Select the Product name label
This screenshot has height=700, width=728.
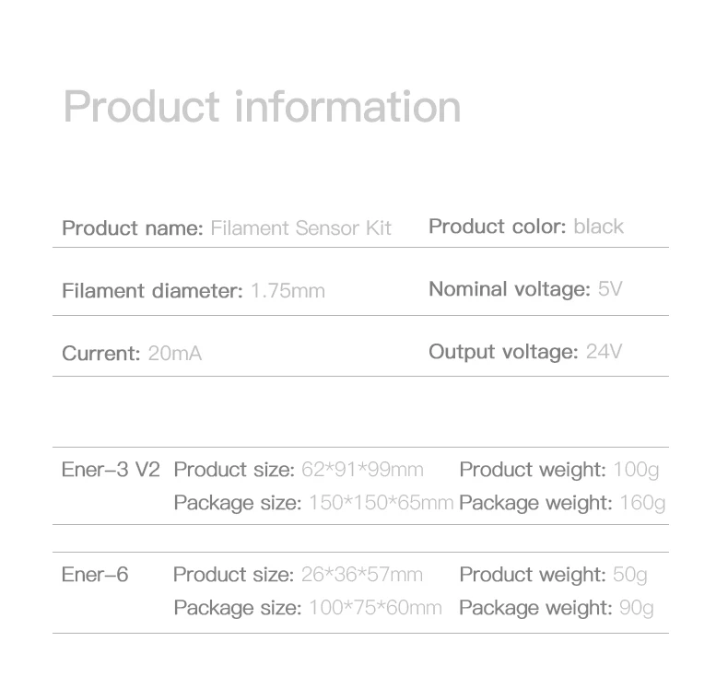coord(133,227)
